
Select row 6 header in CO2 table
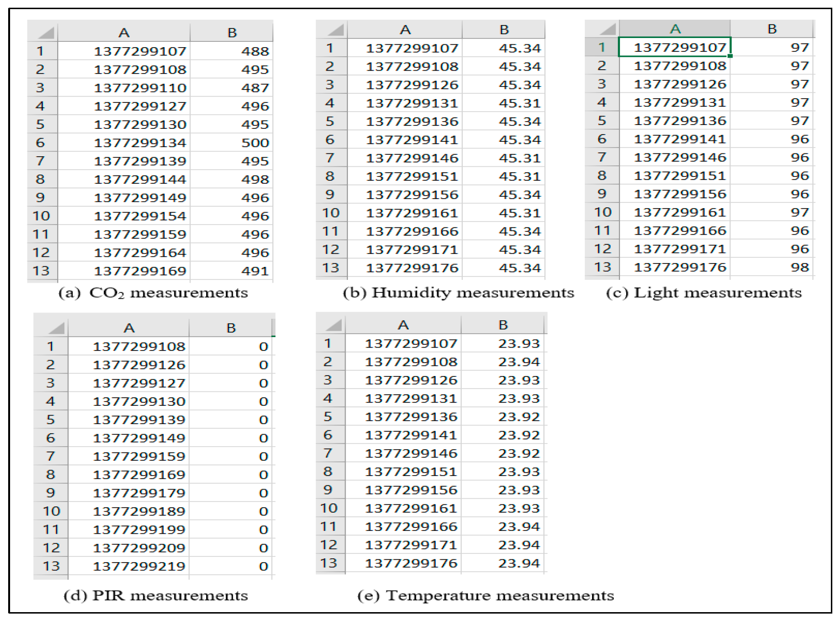(x=41, y=143)
